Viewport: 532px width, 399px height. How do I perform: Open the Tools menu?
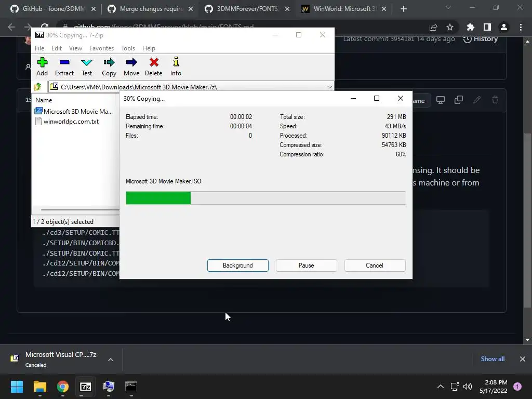128,48
